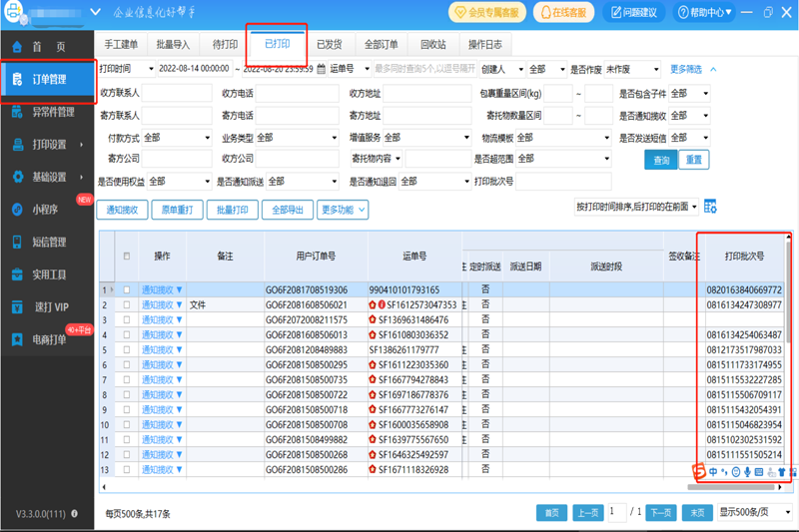Switch to the 回收站 tab
The width and height of the screenshot is (799, 532).
[432, 45]
